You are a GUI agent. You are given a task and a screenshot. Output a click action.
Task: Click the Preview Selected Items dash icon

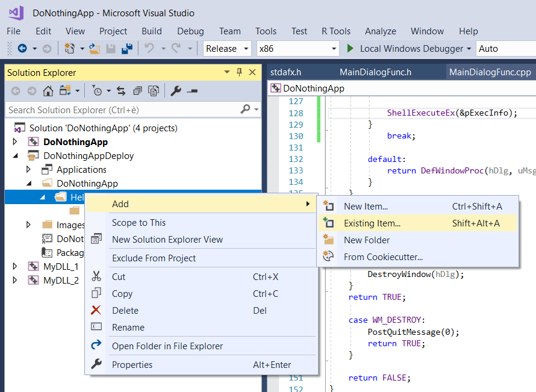click(x=193, y=91)
